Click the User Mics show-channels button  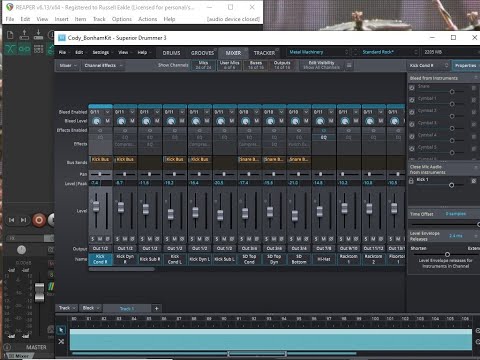coord(230,65)
